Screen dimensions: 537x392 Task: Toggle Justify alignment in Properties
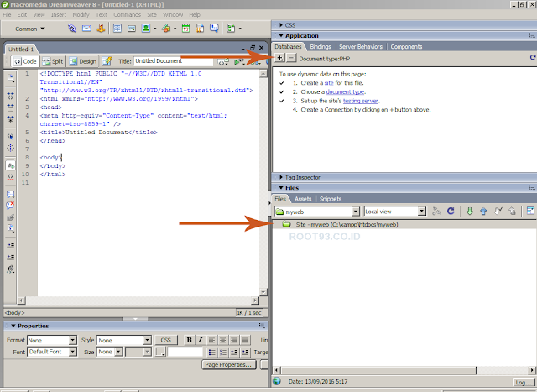pyautogui.click(x=245, y=340)
